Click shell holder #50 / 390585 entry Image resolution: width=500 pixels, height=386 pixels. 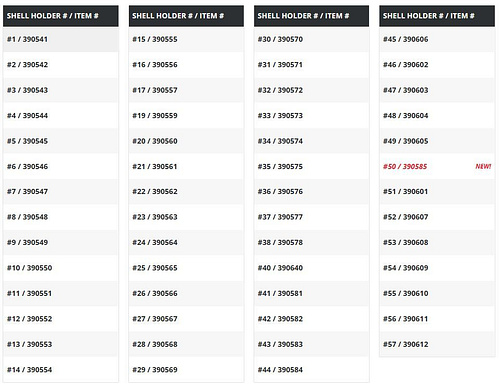tap(405, 166)
